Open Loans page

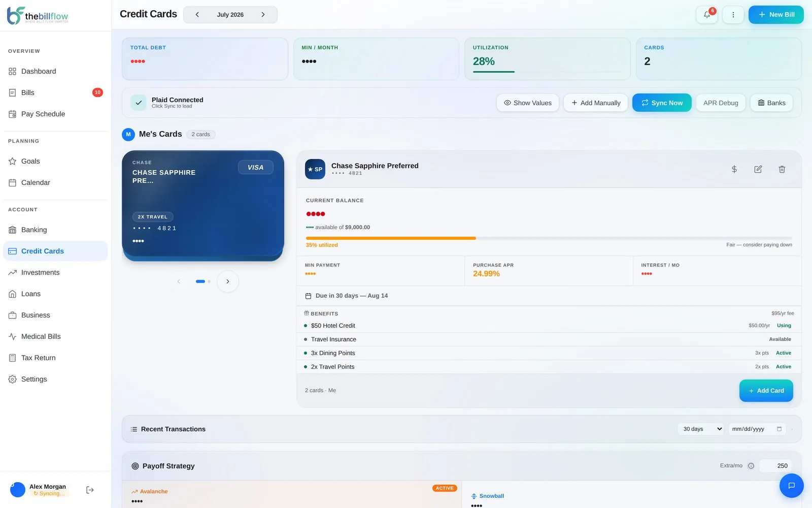coord(55,294)
